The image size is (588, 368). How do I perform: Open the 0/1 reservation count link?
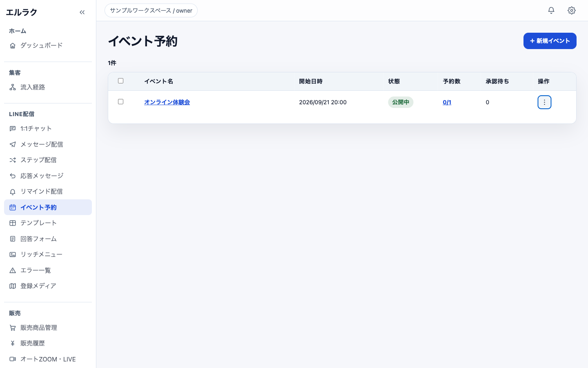pyautogui.click(x=447, y=102)
